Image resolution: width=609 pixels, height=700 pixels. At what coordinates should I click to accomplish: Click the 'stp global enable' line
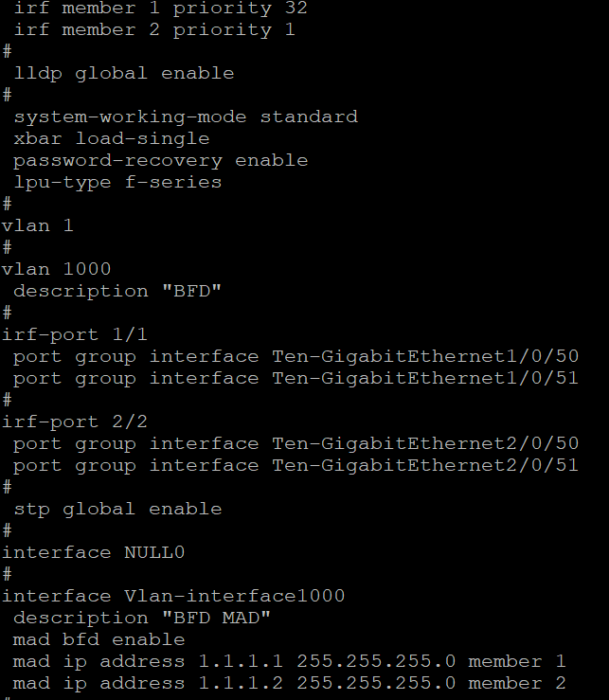pos(116,509)
